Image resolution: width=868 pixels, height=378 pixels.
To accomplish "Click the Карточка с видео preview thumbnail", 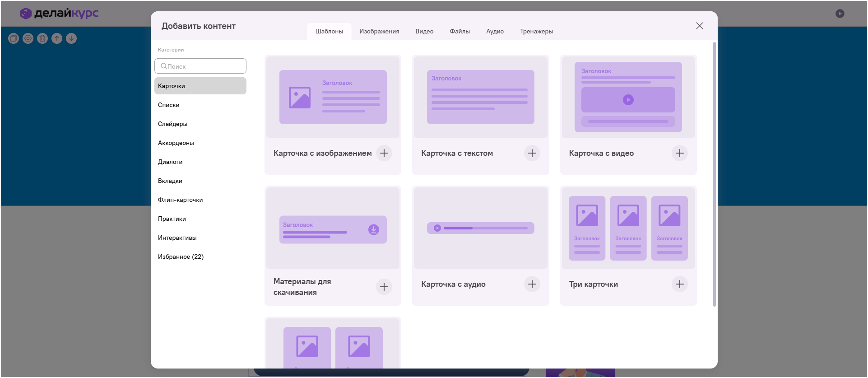I will click(628, 97).
